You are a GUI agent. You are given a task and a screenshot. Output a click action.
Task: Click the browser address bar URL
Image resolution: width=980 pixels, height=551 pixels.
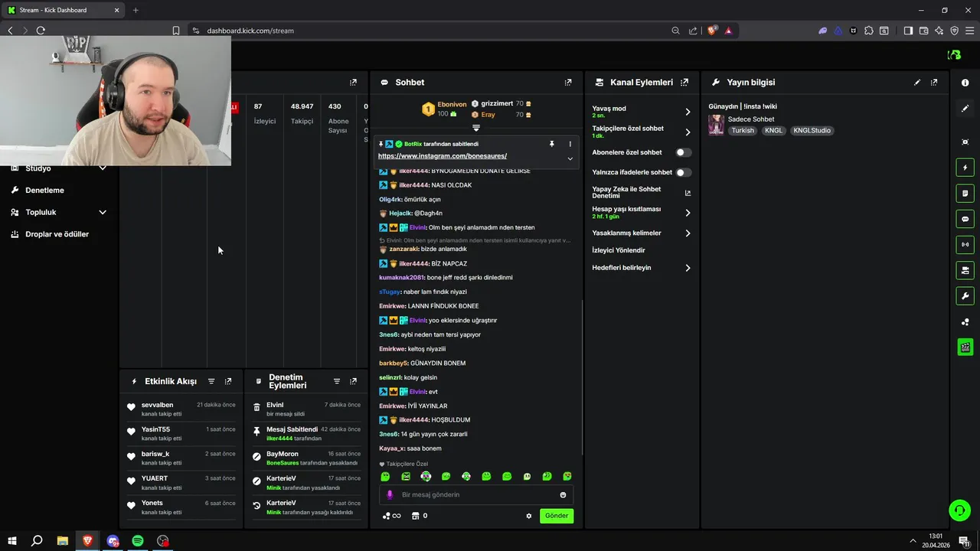(x=250, y=31)
